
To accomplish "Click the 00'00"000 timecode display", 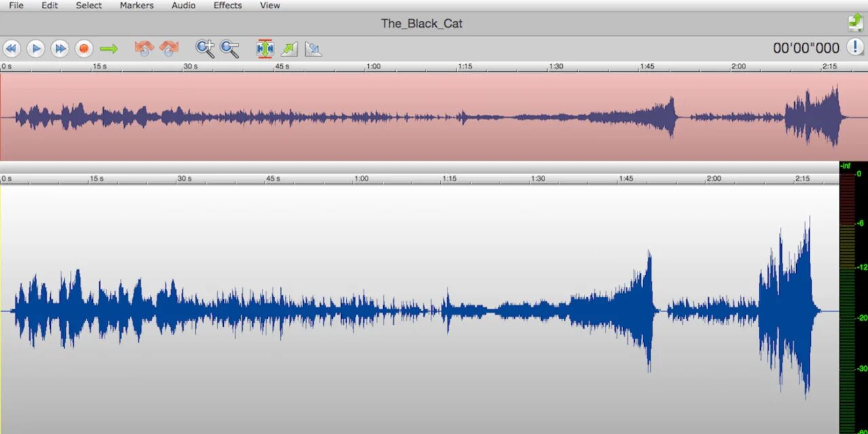I will (806, 47).
